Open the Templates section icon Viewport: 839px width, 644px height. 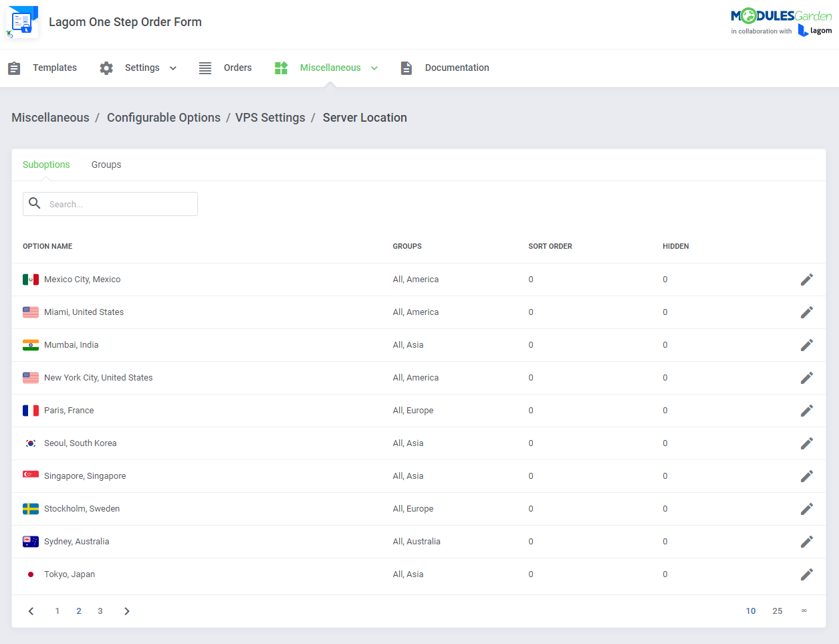pos(14,68)
